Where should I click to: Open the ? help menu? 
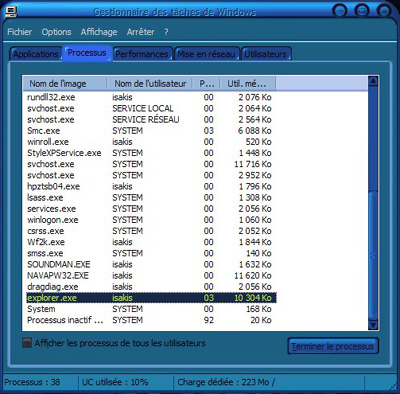pyautogui.click(x=166, y=32)
